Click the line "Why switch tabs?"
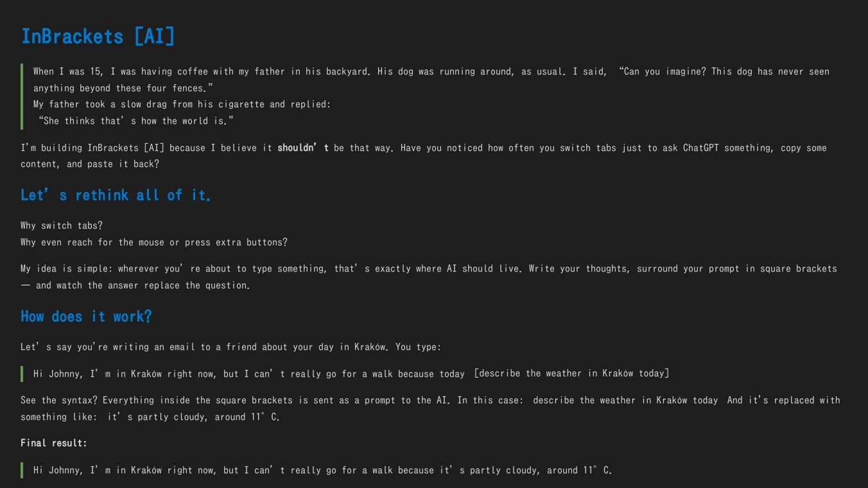 pos(62,226)
